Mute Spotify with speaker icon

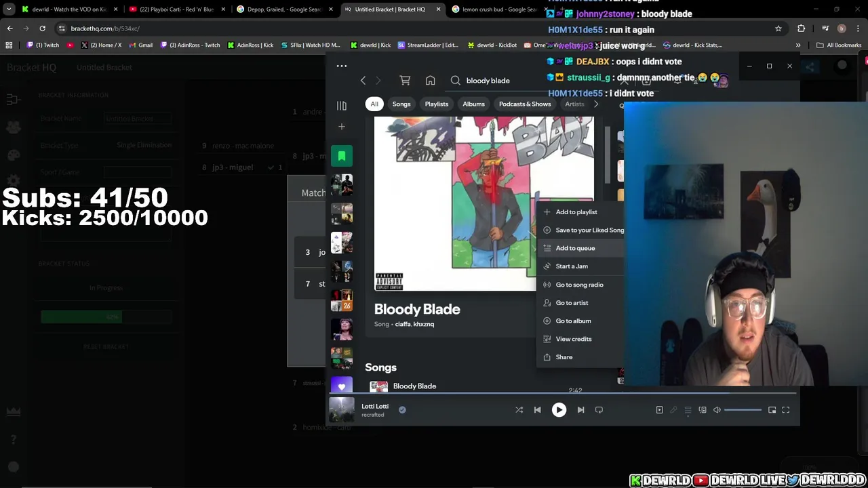point(717,409)
